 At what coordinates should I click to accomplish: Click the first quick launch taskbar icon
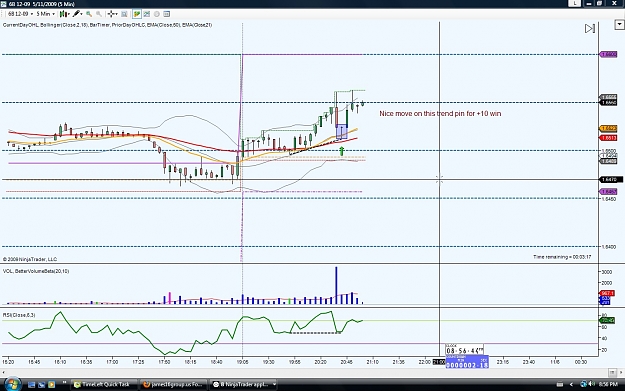31,385
